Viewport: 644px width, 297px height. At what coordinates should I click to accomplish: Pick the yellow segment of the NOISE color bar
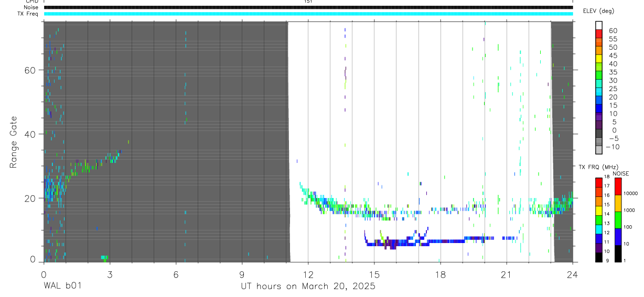(618, 203)
